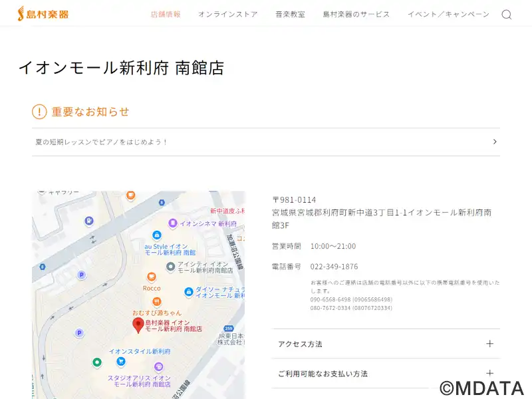Open the イベント／キャンペーン menu

pos(448,14)
